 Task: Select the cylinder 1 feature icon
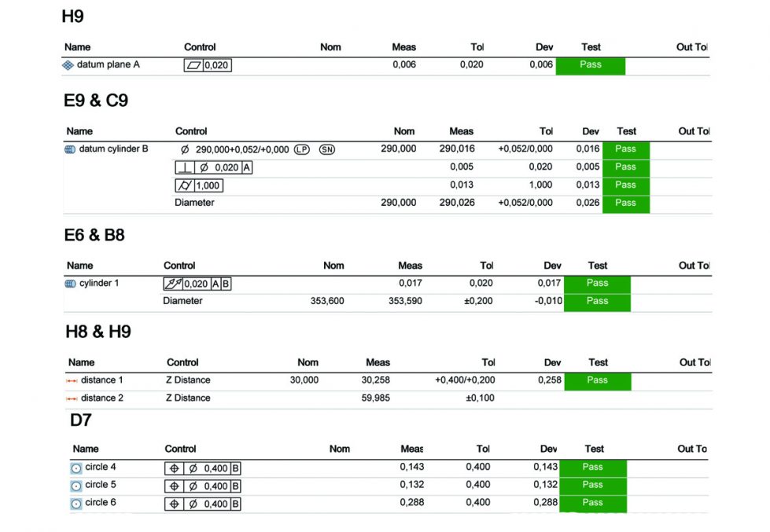pos(70,284)
